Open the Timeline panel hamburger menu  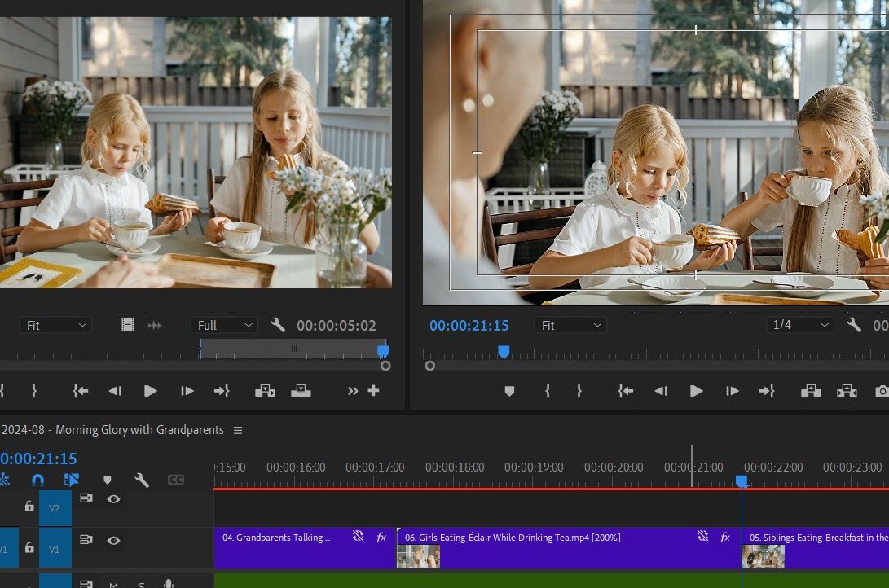(x=238, y=431)
